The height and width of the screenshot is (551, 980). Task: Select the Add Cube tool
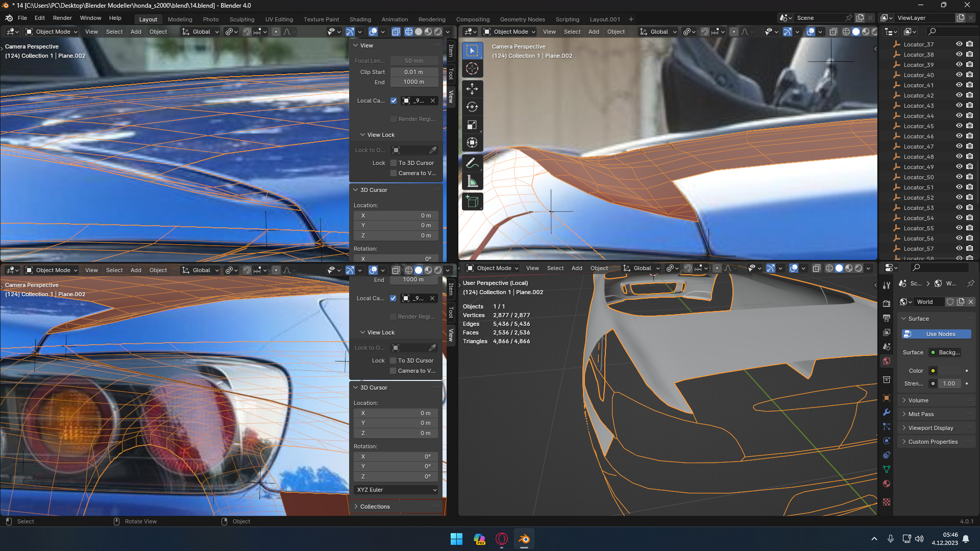[x=472, y=202]
